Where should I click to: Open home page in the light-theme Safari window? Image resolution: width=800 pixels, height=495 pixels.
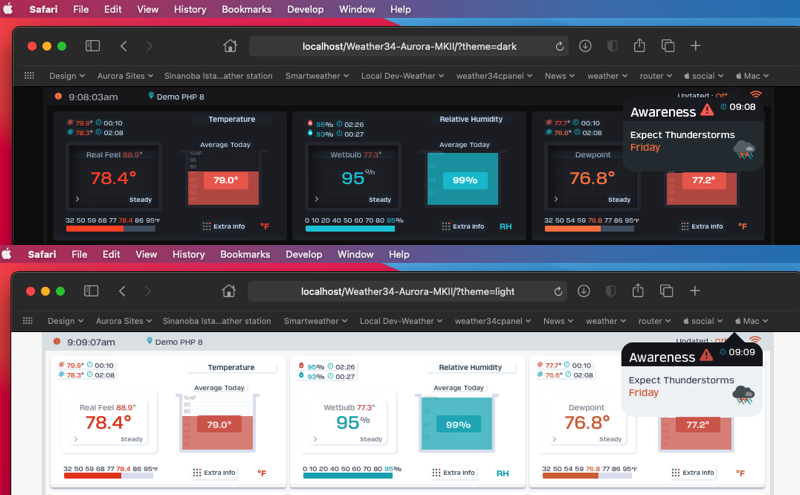click(x=229, y=291)
